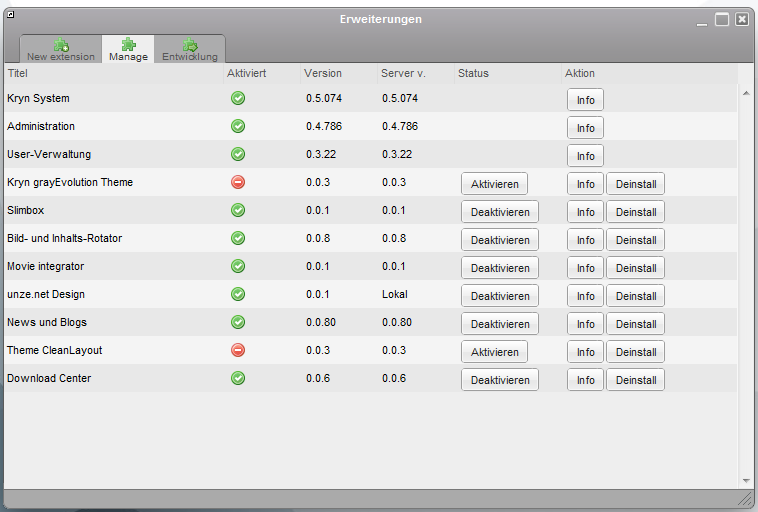Show Info for User-Verwaltung

[585, 156]
